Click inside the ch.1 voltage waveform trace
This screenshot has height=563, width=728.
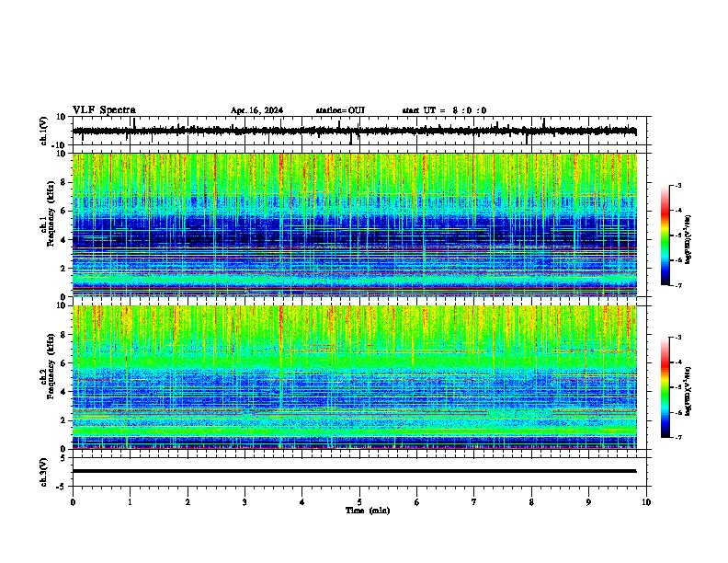click(354, 131)
